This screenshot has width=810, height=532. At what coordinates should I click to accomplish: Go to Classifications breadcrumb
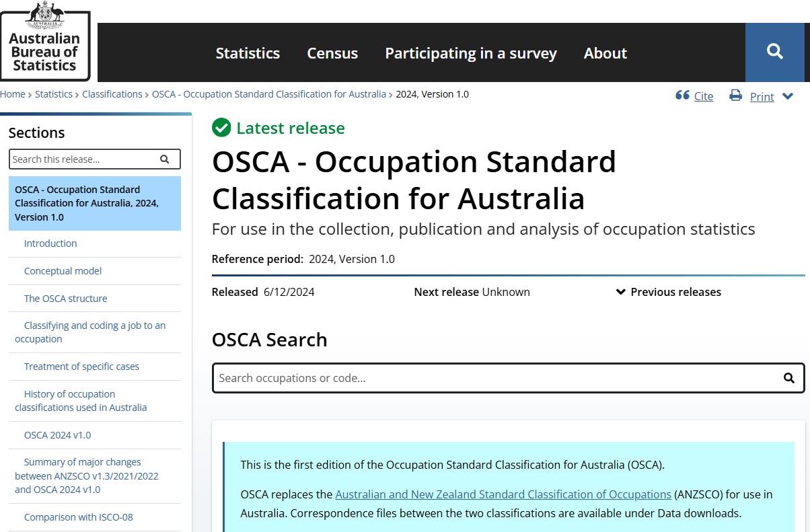click(x=112, y=94)
